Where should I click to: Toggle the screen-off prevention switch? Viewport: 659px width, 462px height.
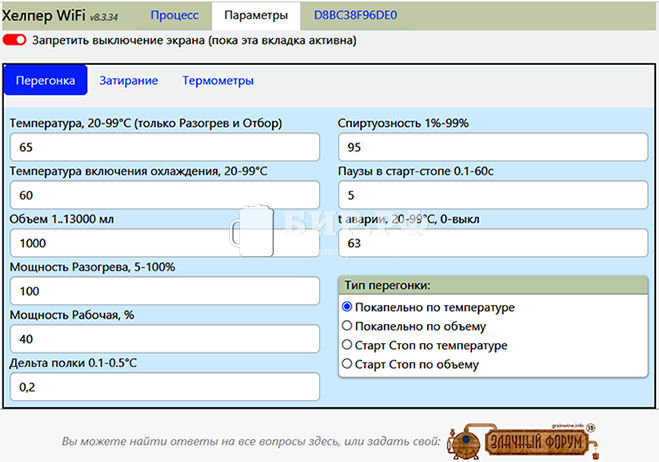[x=14, y=40]
